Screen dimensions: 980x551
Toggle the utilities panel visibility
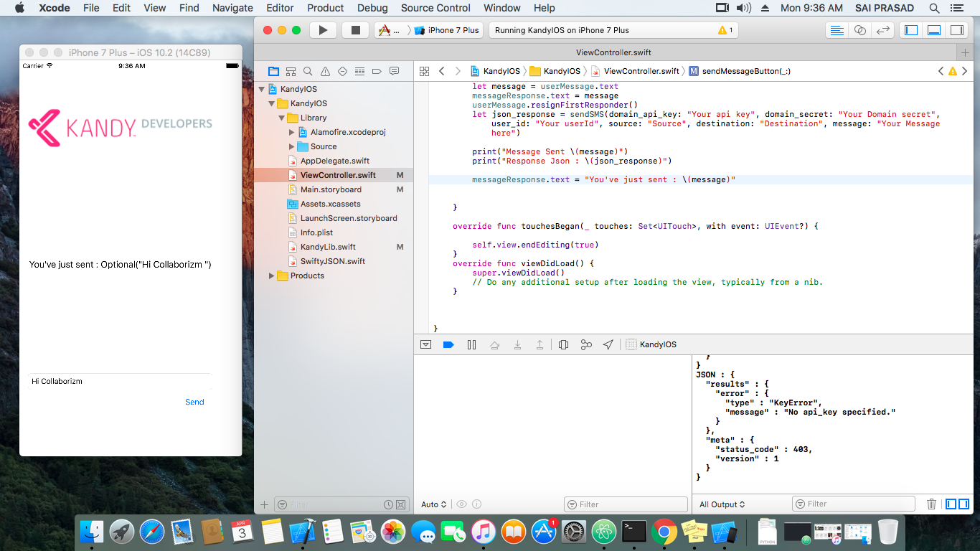(956, 30)
